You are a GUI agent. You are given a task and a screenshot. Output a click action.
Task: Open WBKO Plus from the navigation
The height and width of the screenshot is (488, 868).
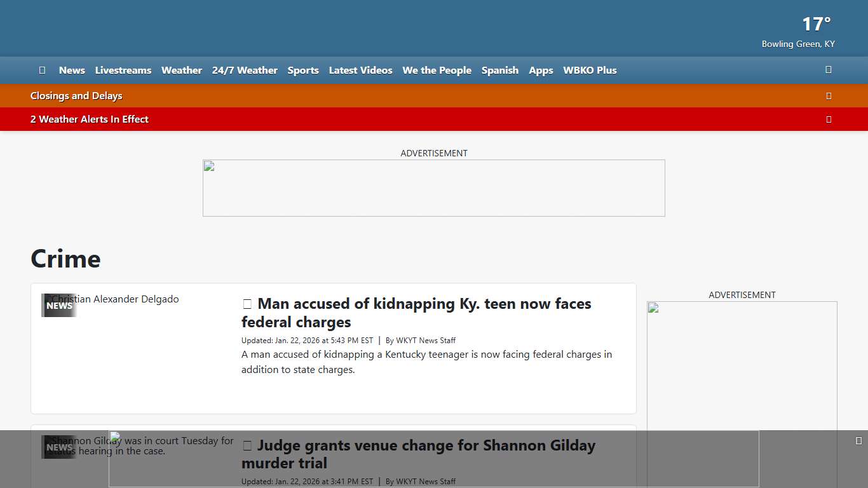[x=589, y=71]
